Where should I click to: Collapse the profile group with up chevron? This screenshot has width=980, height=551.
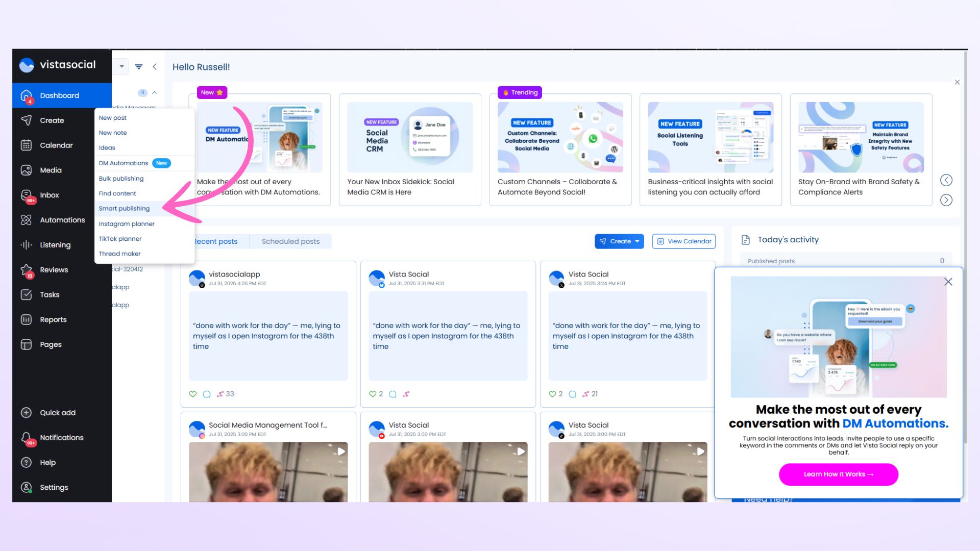click(155, 93)
